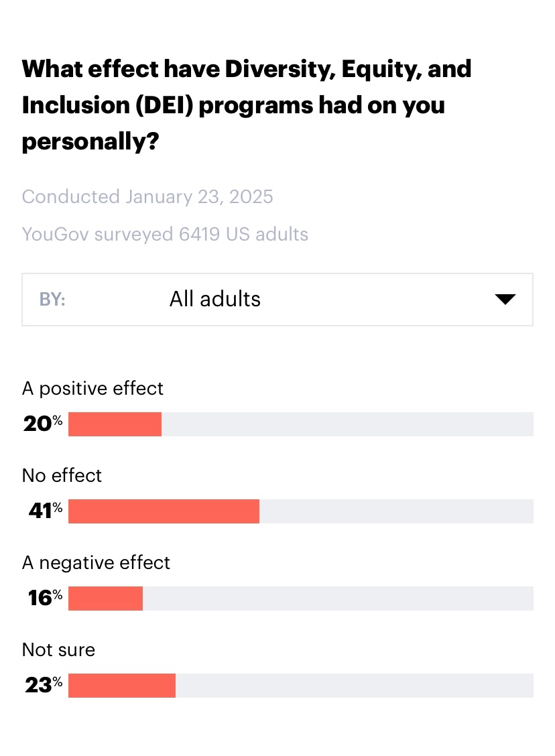Select the "Not sure" answer label
555x756 pixels.
tap(58, 649)
